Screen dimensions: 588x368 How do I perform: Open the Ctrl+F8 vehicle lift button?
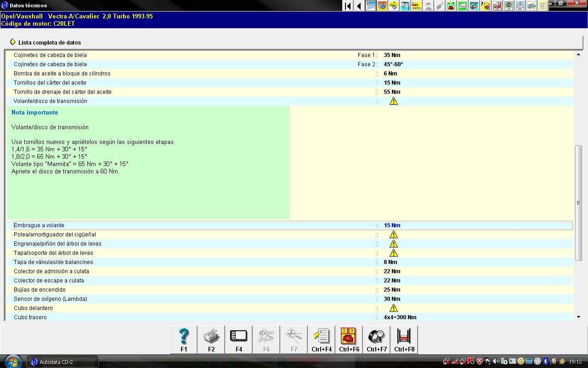point(404,339)
